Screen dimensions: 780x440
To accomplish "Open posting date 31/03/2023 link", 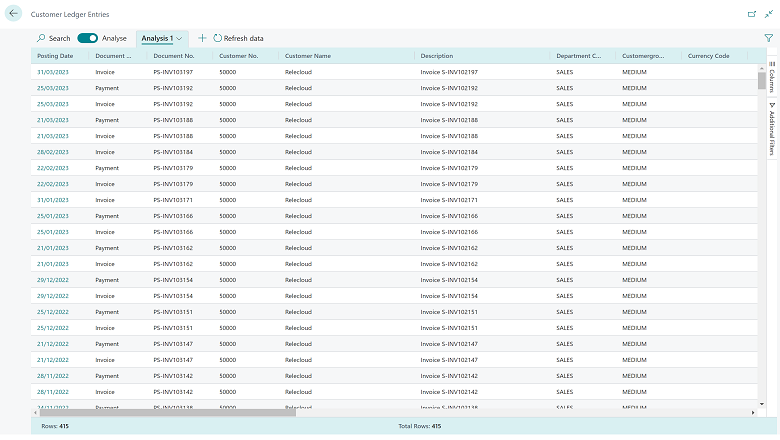I will (x=53, y=72).
